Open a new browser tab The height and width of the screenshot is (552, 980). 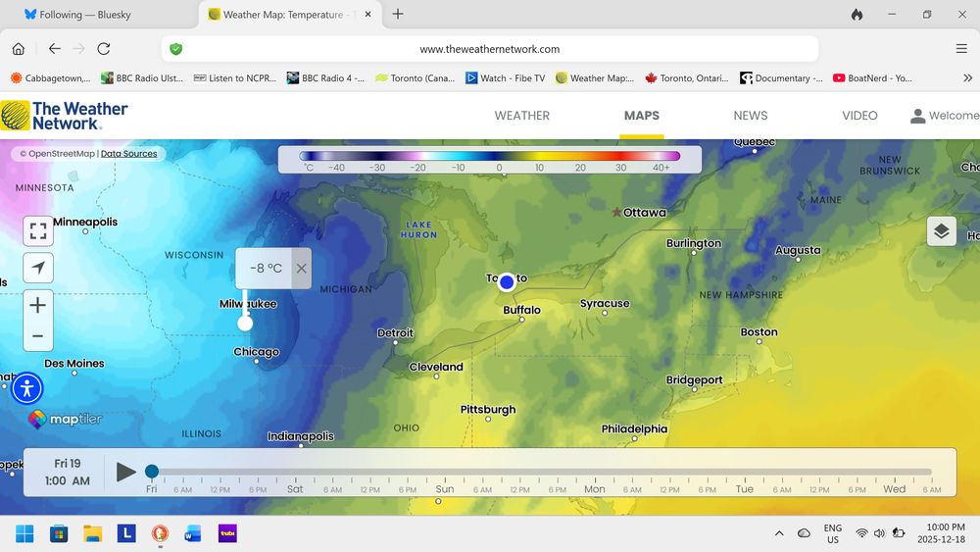pos(398,14)
